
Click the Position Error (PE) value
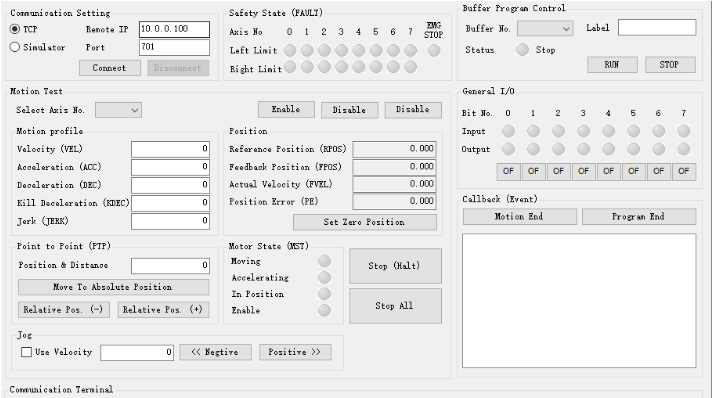(x=394, y=202)
